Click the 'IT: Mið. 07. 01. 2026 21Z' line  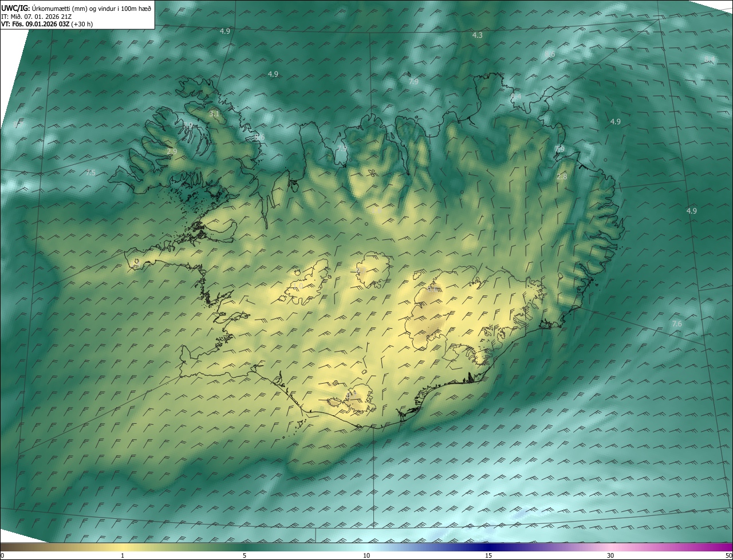tap(36, 16)
